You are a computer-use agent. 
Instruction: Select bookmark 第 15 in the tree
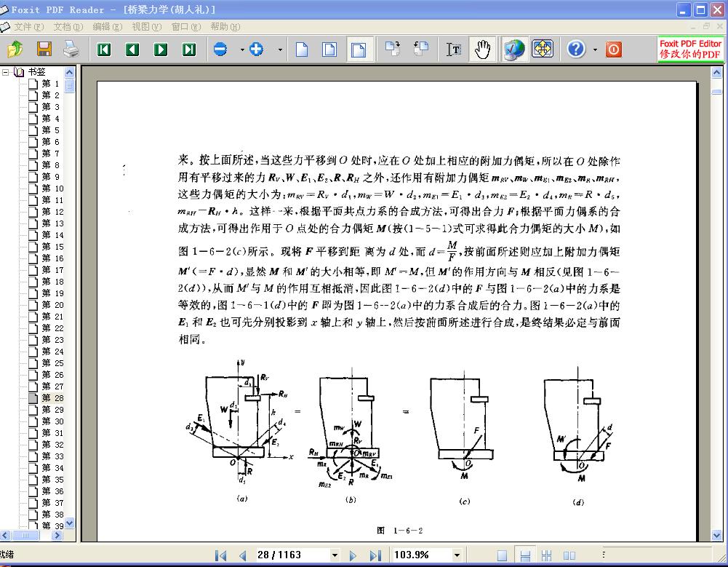pos(51,247)
